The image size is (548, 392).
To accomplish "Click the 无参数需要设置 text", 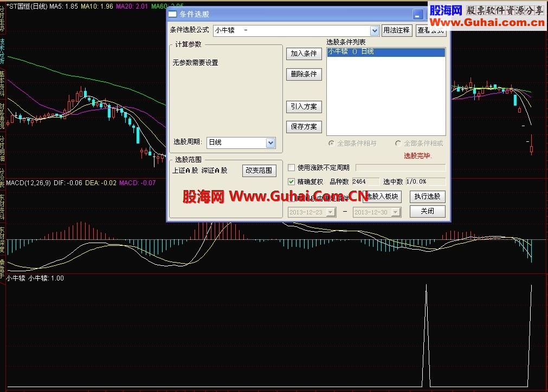I will pos(195,63).
